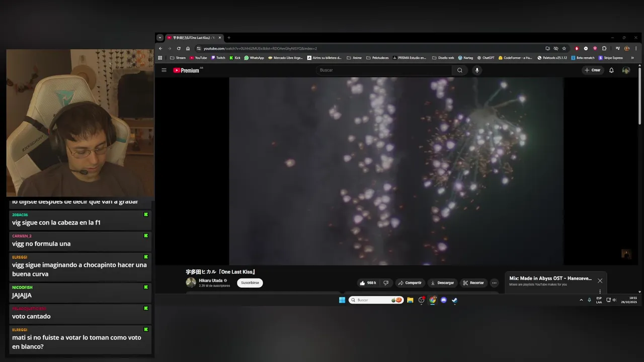Open the Anime bookmarks folder
This screenshot has width=644, height=362.
click(x=354, y=58)
